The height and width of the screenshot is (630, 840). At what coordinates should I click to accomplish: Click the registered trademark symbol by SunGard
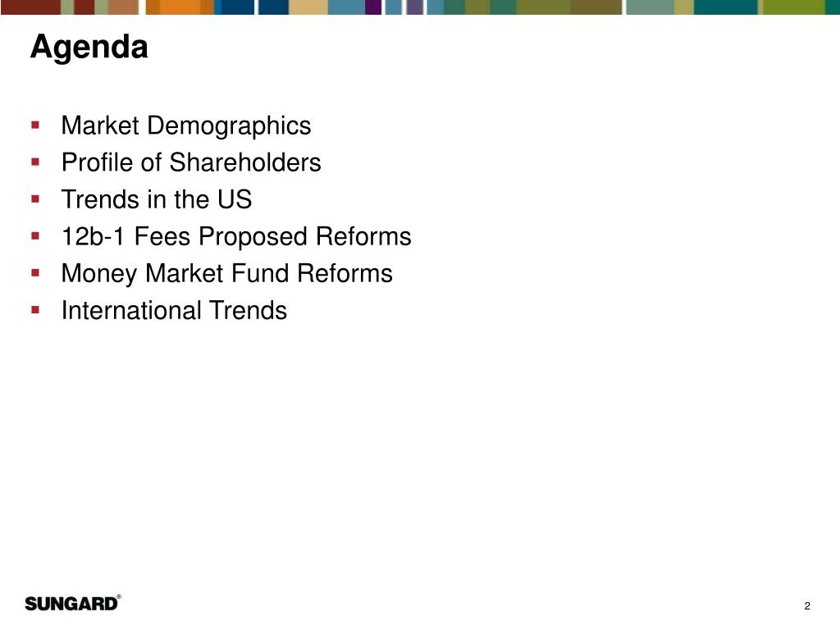119,596
